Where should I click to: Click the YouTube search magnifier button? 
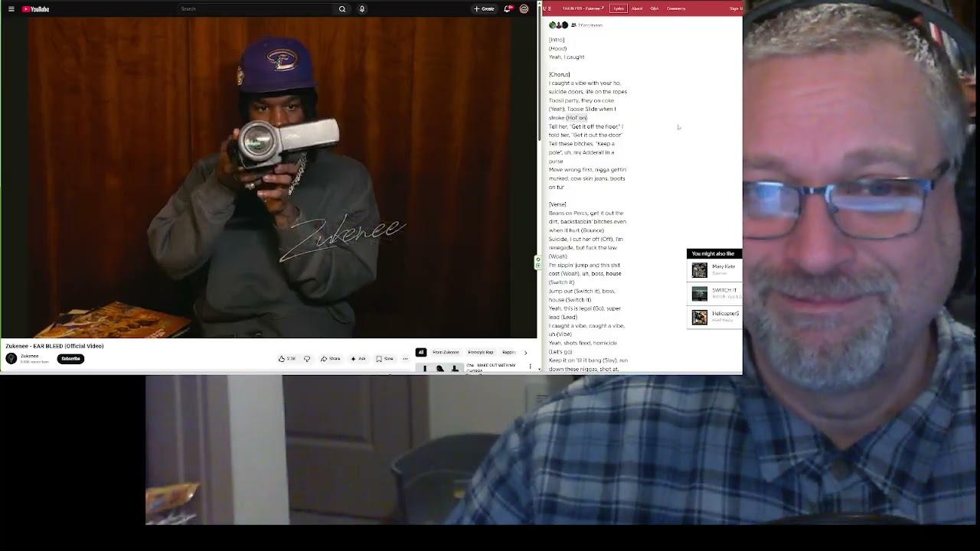click(x=342, y=9)
